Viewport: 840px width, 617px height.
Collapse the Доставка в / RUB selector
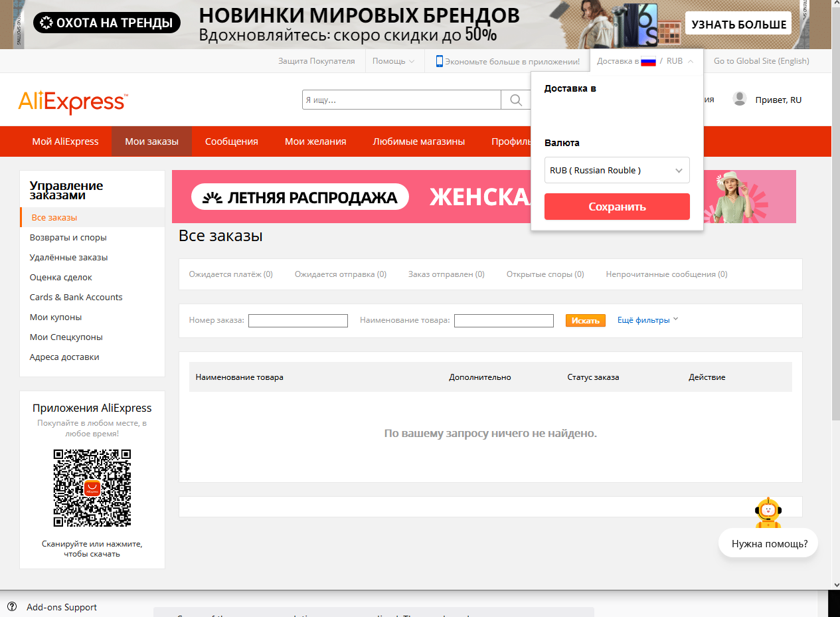[x=645, y=61]
